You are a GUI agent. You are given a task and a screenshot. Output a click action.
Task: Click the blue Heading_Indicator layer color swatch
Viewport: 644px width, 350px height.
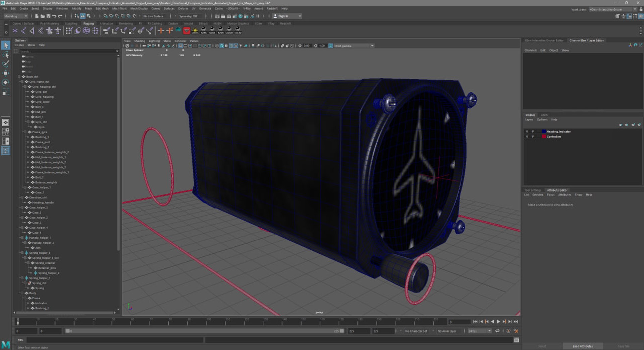pyautogui.click(x=544, y=132)
